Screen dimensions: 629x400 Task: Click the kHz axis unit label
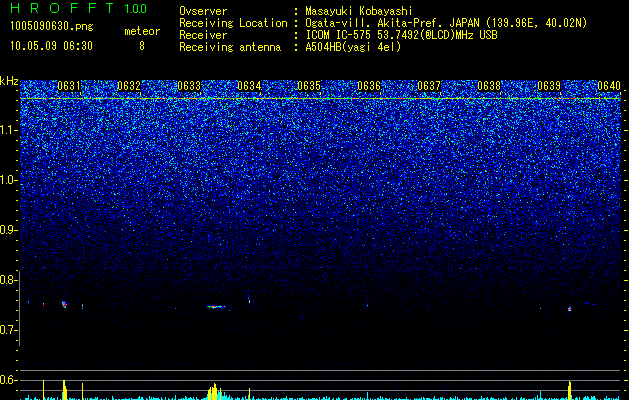pyautogui.click(x=9, y=81)
